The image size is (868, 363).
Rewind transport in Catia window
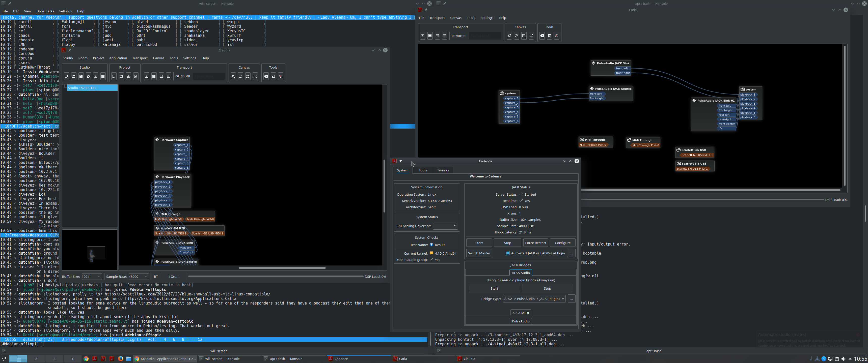[x=437, y=36]
